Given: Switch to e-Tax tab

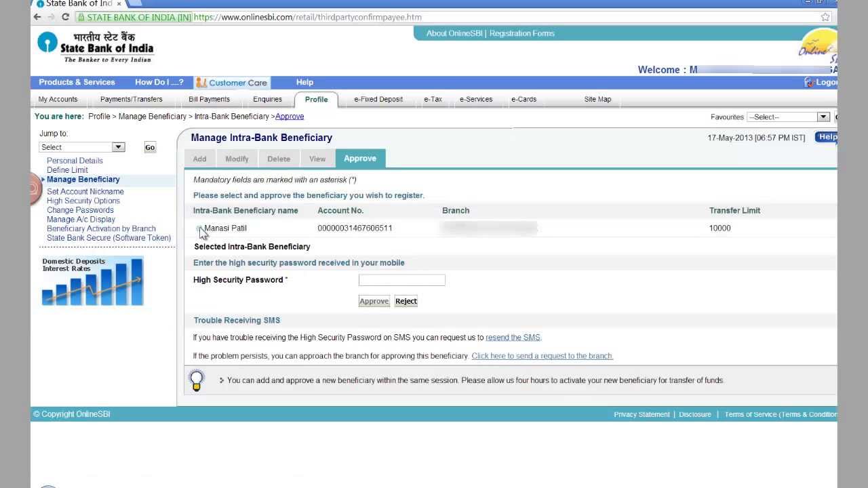Looking at the screenshot, I should click(433, 99).
